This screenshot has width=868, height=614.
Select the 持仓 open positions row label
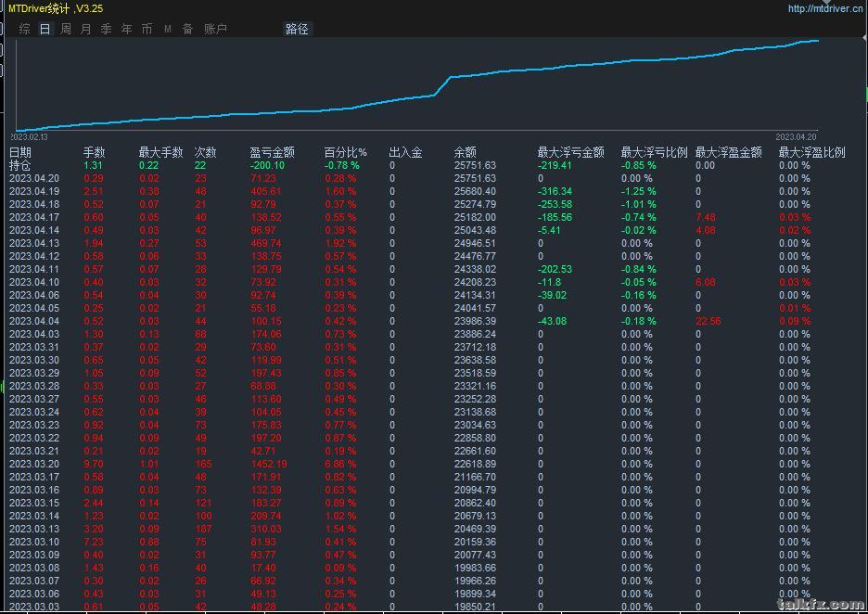click(19, 165)
